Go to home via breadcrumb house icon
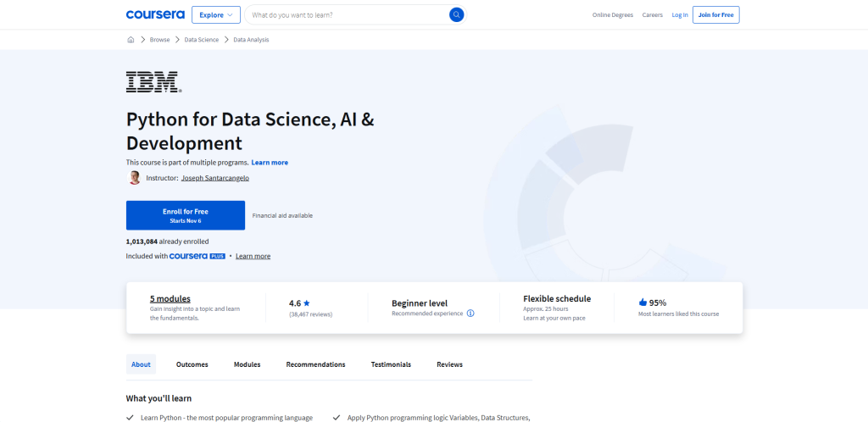The image size is (868, 422). [131, 40]
